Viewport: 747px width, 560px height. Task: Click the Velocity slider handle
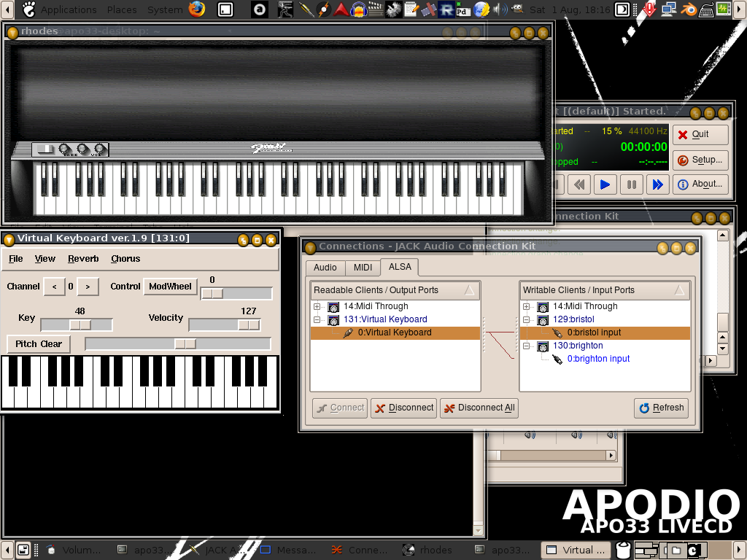tap(249, 324)
